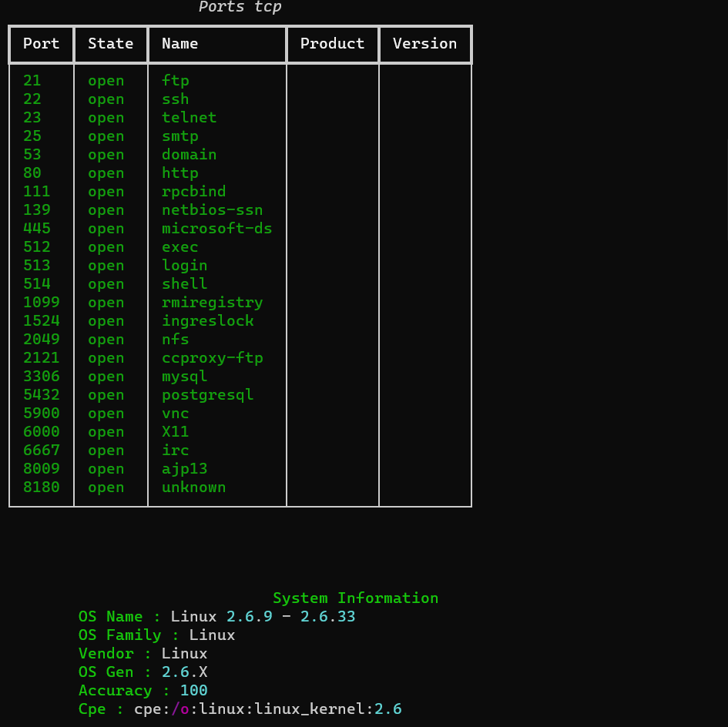
Task: Click the Accuracy value 100
Action: 193,690
